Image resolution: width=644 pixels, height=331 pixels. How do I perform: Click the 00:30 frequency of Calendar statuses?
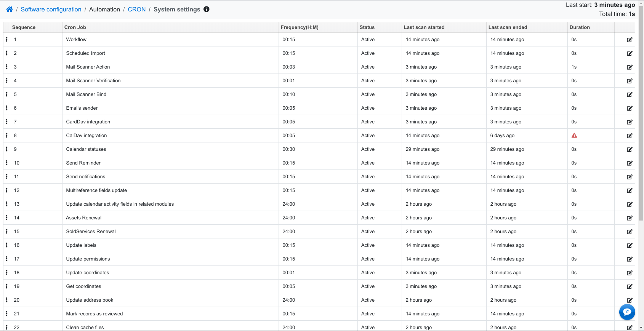pyautogui.click(x=289, y=149)
